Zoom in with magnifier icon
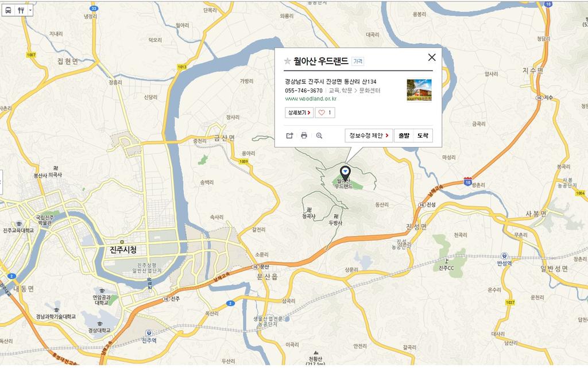Image resolution: width=588 pixels, height=368 pixels. coord(319,135)
